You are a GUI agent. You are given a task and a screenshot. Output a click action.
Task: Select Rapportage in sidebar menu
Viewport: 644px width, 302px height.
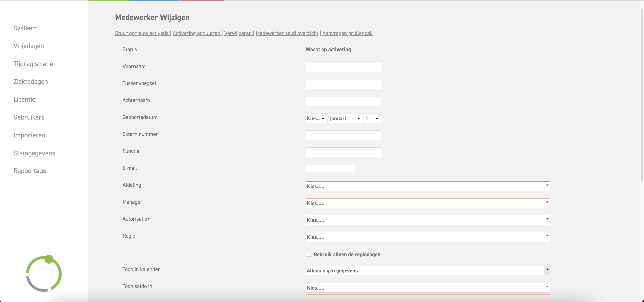[x=30, y=171]
